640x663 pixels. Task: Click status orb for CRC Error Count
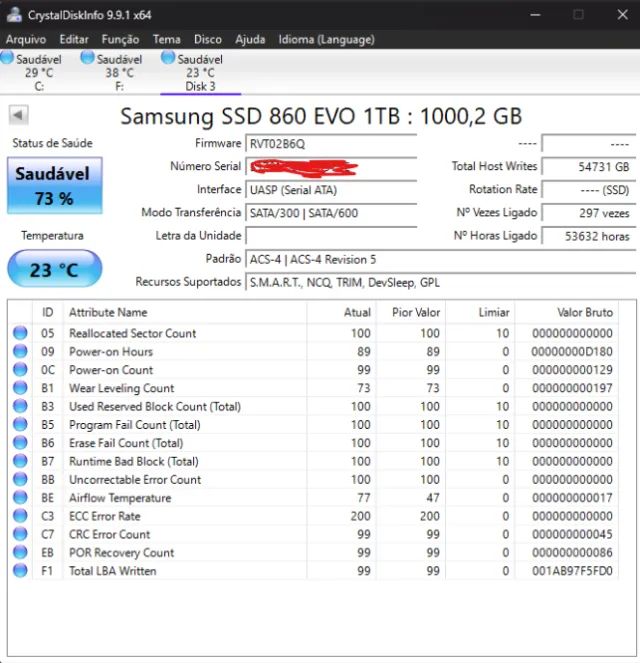pos(20,534)
